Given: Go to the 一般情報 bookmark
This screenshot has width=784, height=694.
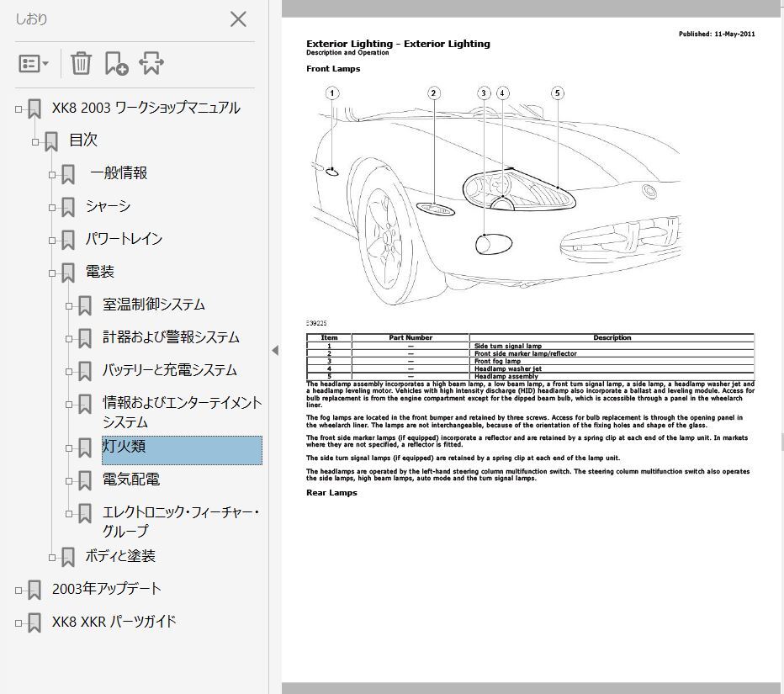Looking at the screenshot, I should pyautogui.click(x=119, y=173).
